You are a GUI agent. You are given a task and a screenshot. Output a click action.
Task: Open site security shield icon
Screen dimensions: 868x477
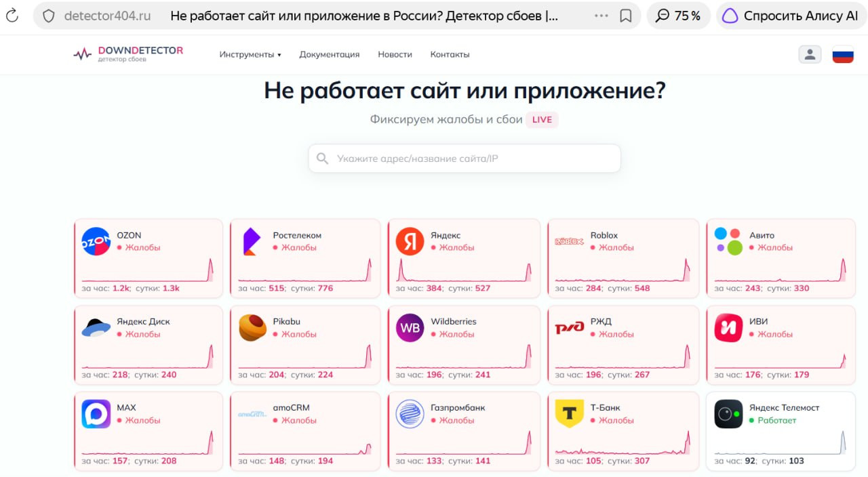49,16
